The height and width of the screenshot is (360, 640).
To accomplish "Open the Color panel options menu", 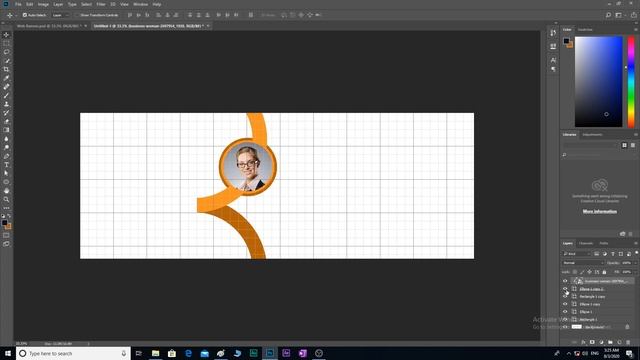I will click(x=636, y=29).
